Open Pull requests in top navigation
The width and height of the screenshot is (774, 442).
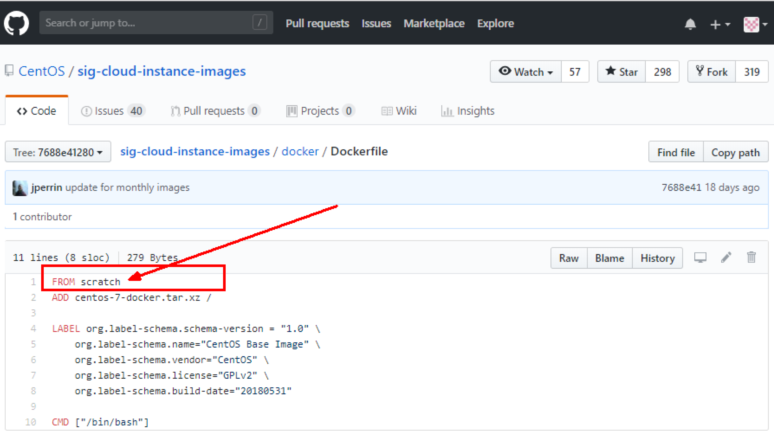(x=317, y=23)
